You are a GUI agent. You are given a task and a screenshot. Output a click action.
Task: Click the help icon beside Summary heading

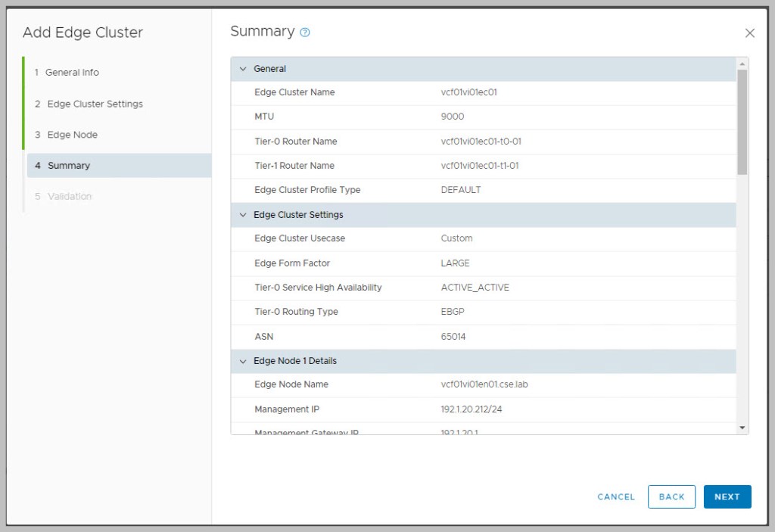305,33
